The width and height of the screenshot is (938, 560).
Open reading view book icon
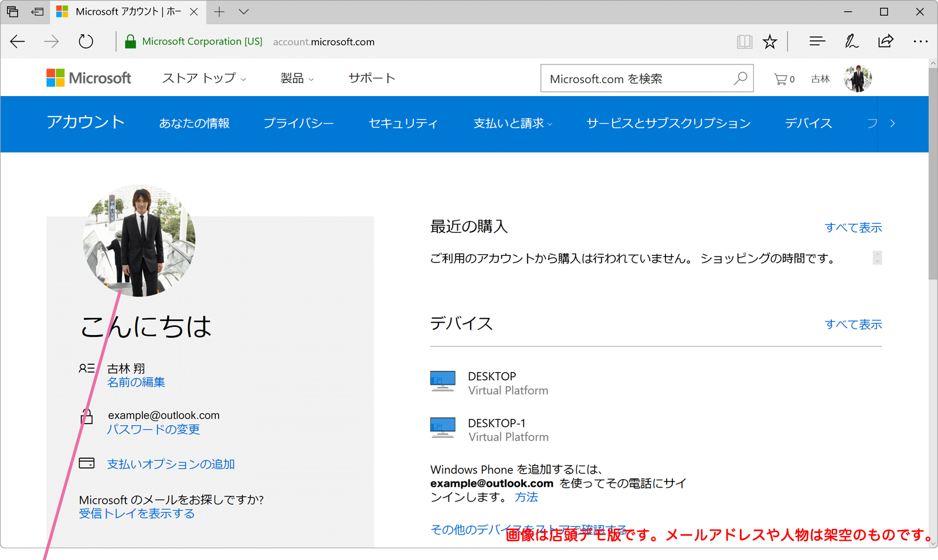click(x=745, y=42)
